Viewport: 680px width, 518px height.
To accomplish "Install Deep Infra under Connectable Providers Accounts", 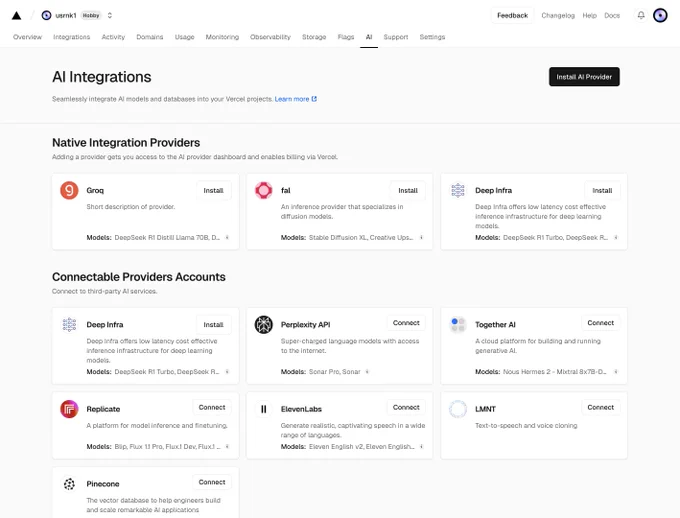I will 213,325.
